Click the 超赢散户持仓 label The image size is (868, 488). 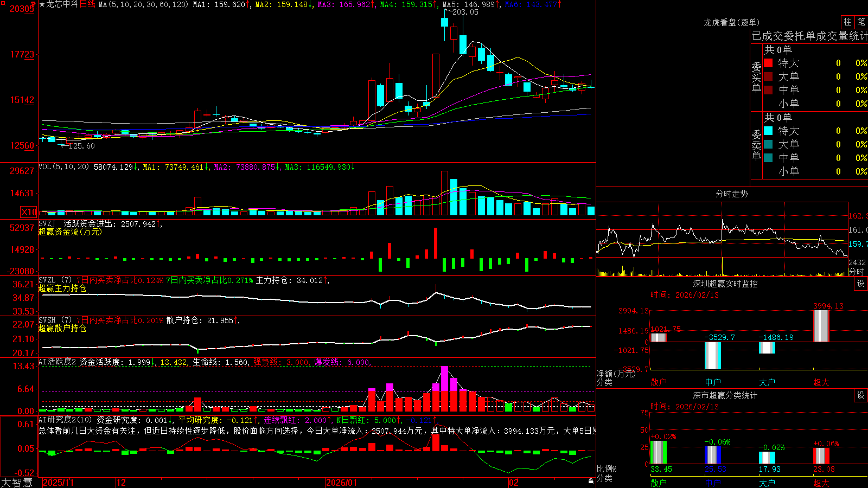tap(62, 328)
